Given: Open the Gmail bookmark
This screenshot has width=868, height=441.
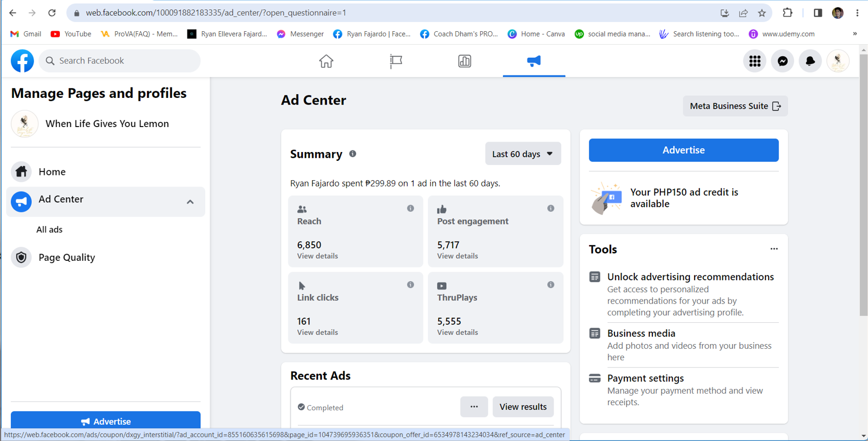Looking at the screenshot, I should pyautogui.click(x=26, y=34).
